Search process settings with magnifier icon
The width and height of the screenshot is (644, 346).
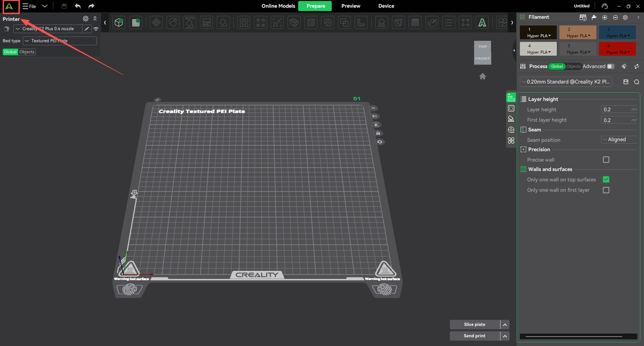pos(636,82)
